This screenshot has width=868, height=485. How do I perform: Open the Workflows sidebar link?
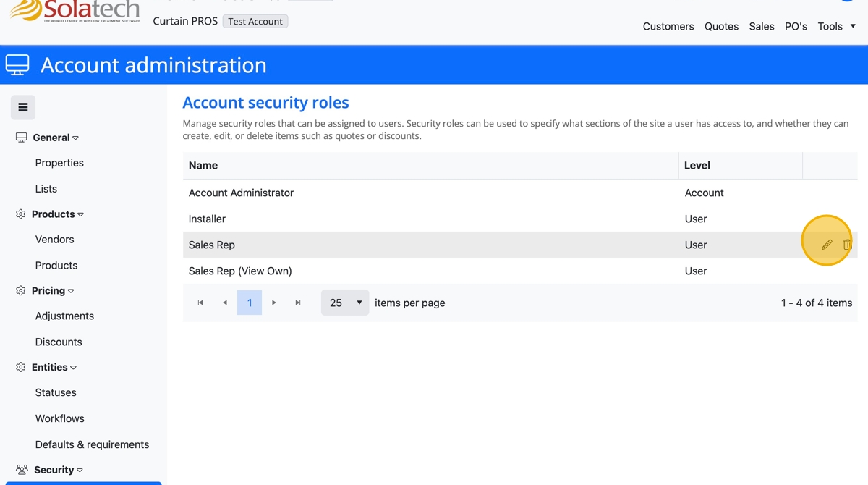(59, 418)
